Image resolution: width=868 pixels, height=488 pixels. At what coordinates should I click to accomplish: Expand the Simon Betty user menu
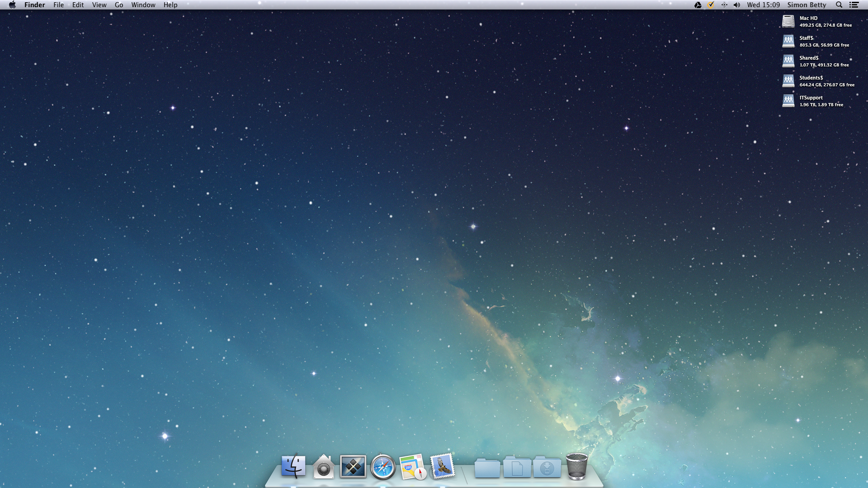click(807, 5)
